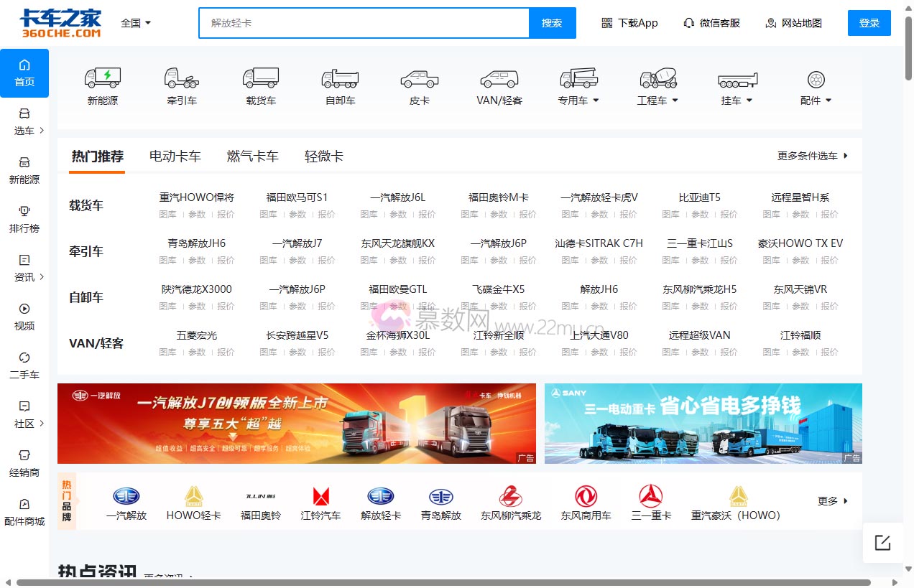914x588 pixels.
Task: Go to 二手车 via sidebar icon
Action: click(x=24, y=366)
